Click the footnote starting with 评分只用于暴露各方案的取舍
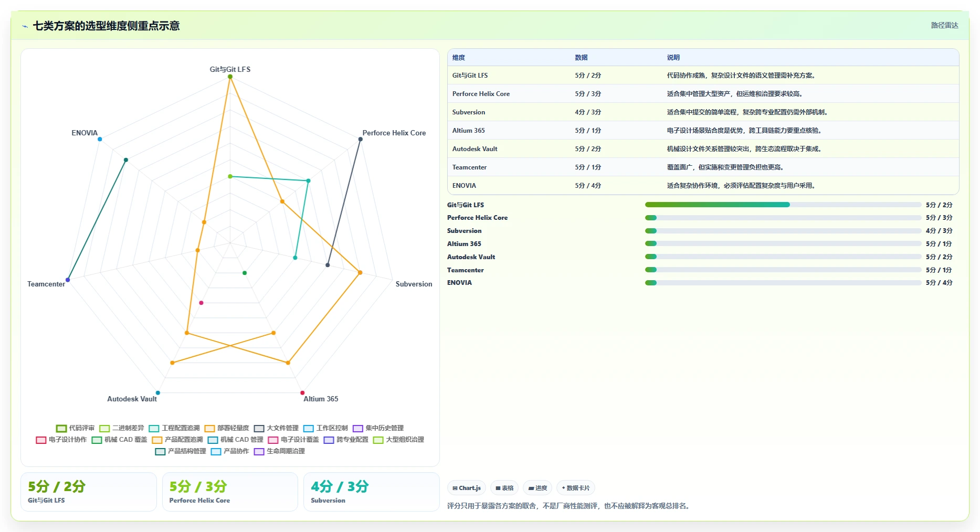 569,506
